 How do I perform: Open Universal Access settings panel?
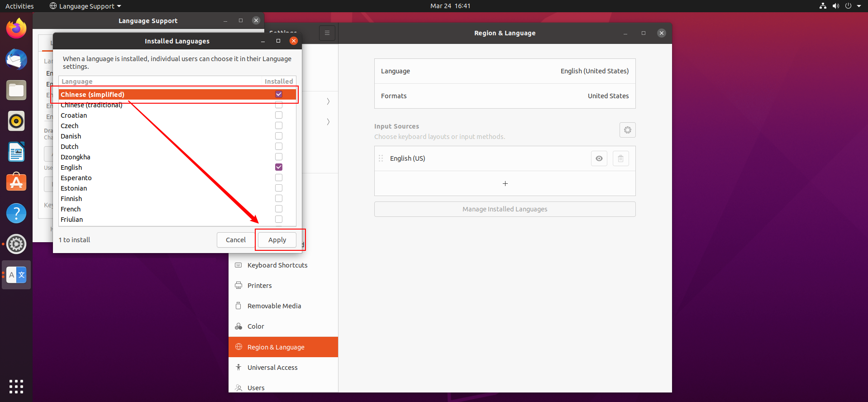[x=283, y=368]
